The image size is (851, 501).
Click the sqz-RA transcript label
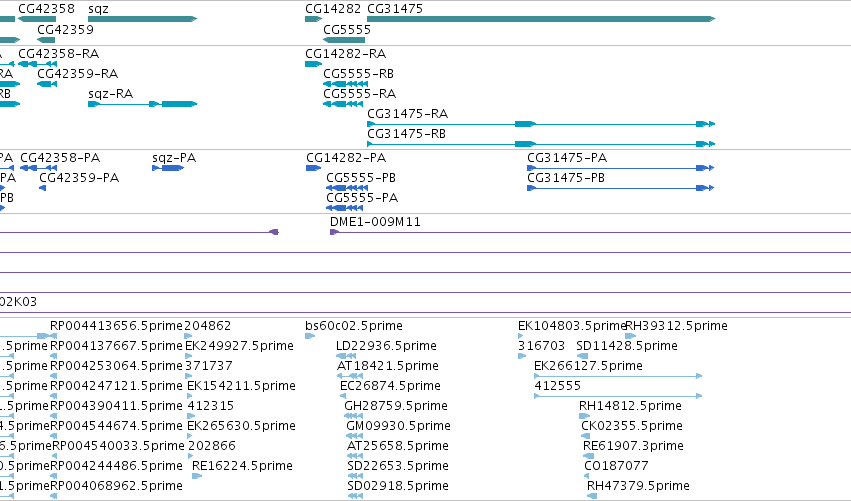[111, 94]
